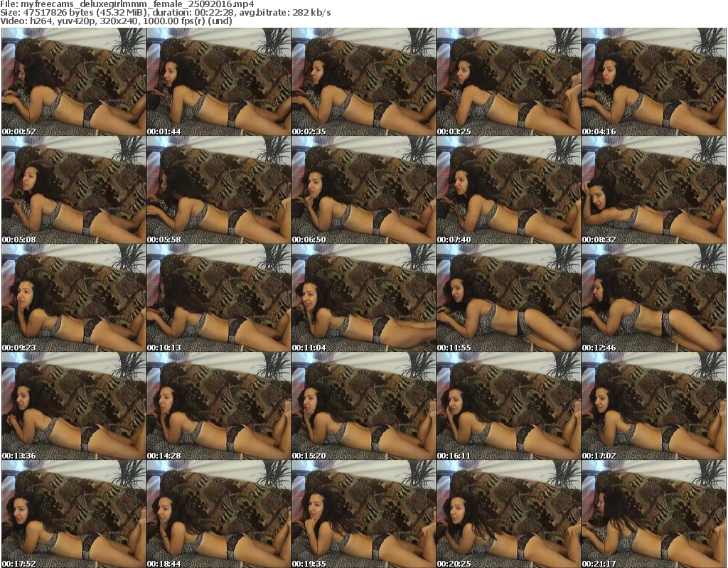Click the "Video: h264, yuv420p" header line

[x=116, y=21]
